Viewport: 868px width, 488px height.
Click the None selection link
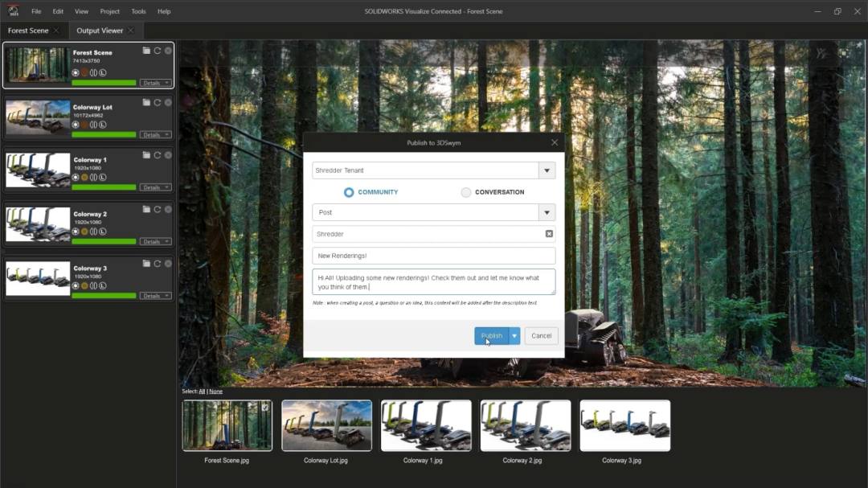pos(215,391)
